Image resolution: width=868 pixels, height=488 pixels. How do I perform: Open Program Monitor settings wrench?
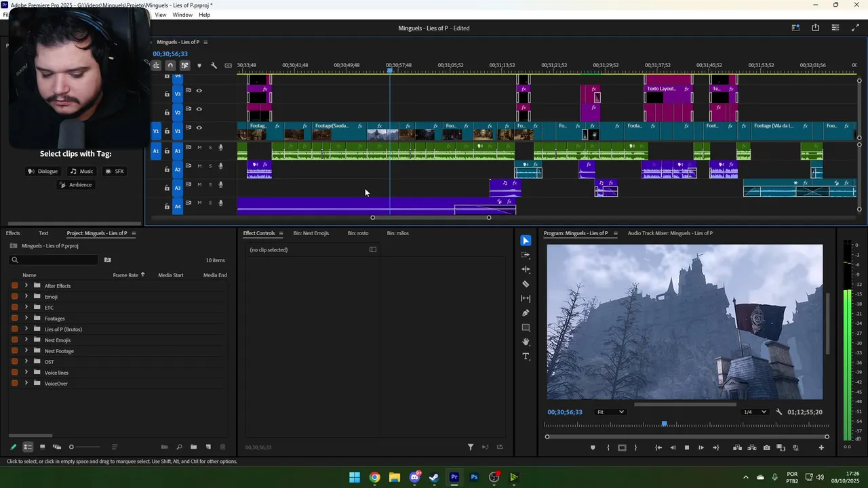(x=778, y=412)
